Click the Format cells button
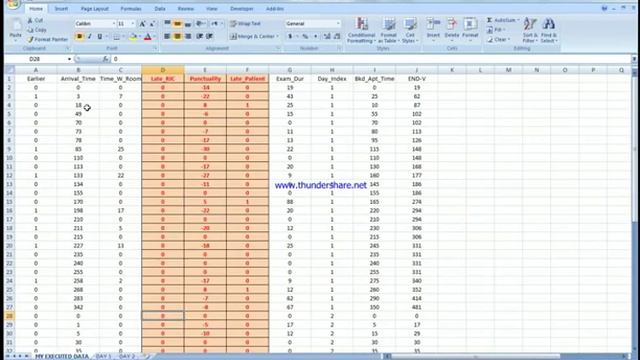640x360 pixels. tap(470, 29)
